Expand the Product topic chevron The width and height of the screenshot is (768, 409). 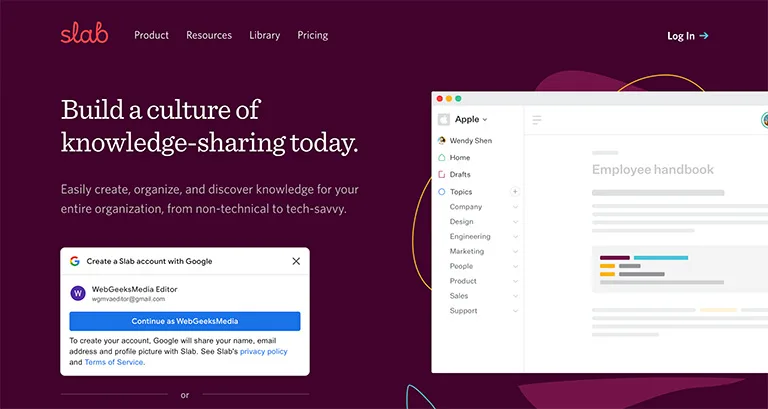[515, 281]
